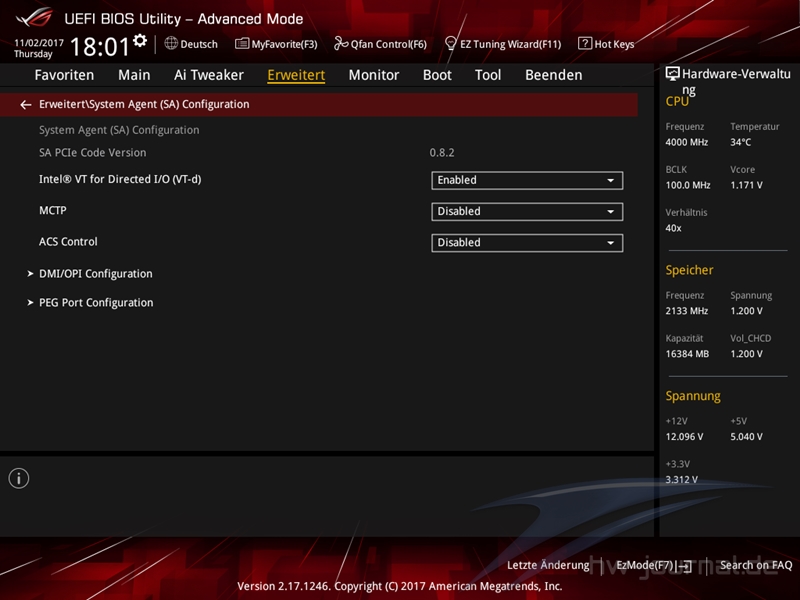Click the Vcore 1.171 V value
The image size is (800, 600).
(746, 185)
